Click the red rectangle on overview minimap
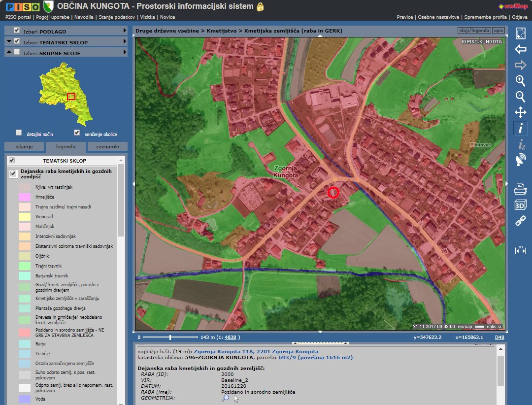 [x=71, y=96]
